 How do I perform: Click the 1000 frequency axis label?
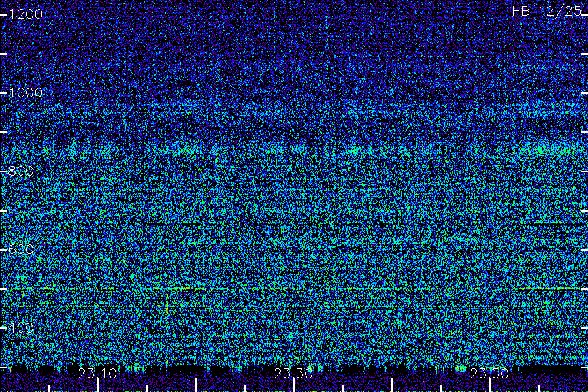pos(25,93)
